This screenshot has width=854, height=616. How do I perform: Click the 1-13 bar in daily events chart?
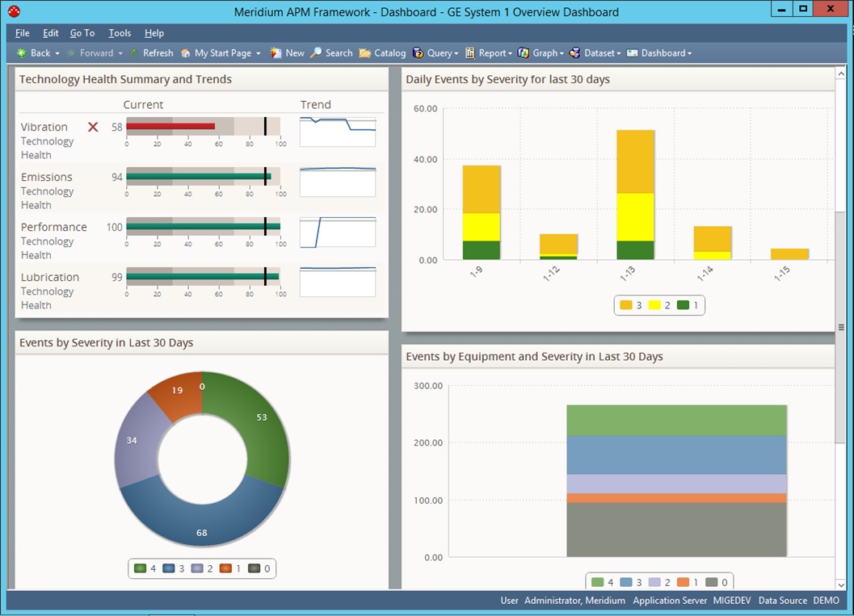pos(635,195)
